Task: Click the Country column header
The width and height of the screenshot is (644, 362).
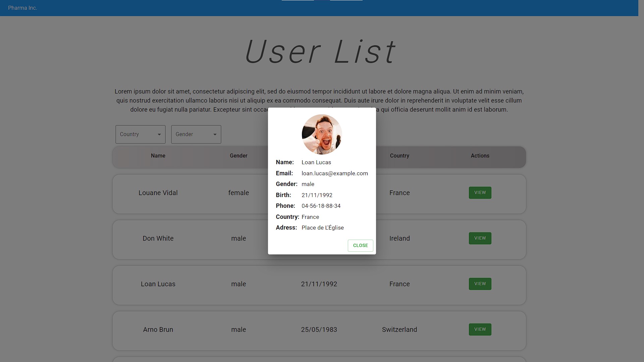Action: click(x=399, y=156)
